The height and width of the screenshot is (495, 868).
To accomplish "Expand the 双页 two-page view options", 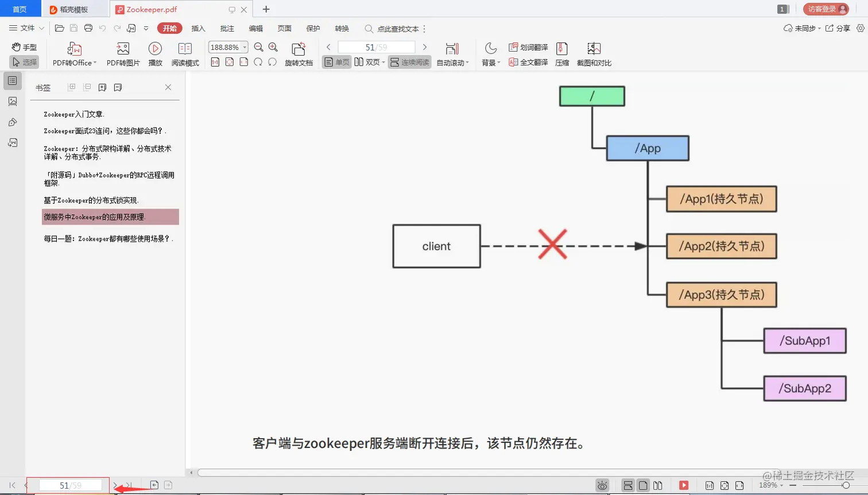I will 383,62.
